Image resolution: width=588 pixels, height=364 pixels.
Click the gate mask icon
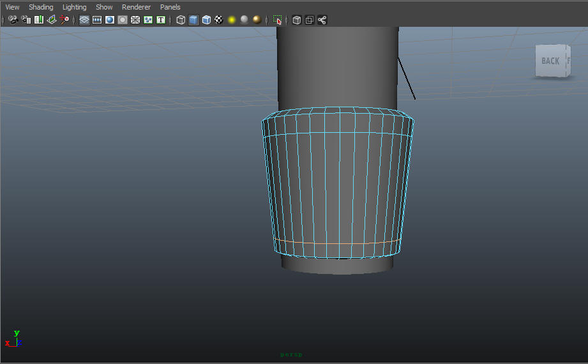point(123,20)
